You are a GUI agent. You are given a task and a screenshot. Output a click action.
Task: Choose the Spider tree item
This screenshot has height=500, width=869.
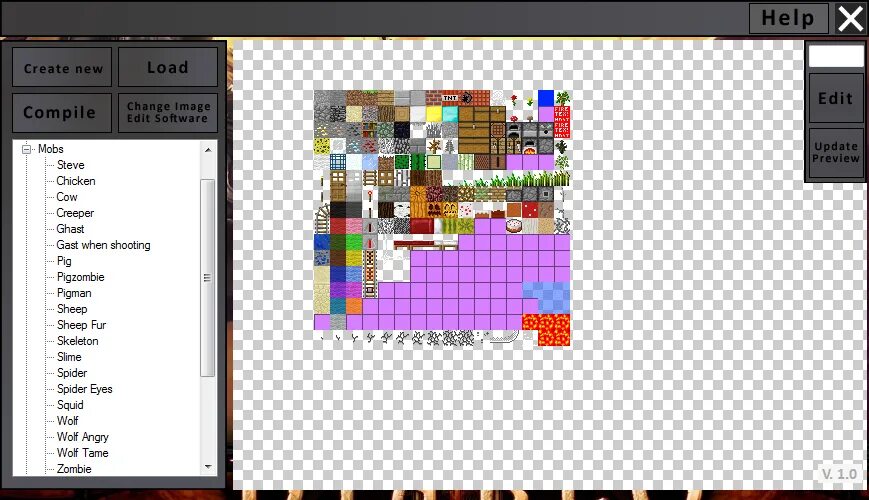(x=72, y=374)
